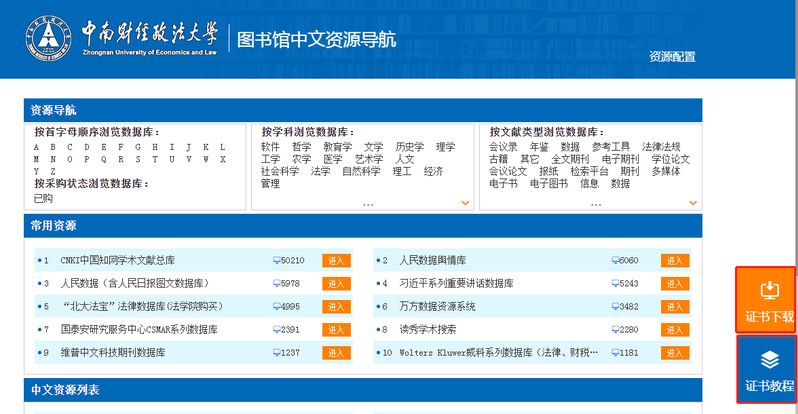This screenshot has height=414, width=798.
Task: Open 读秀学术搜索 link
Action: click(x=428, y=329)
